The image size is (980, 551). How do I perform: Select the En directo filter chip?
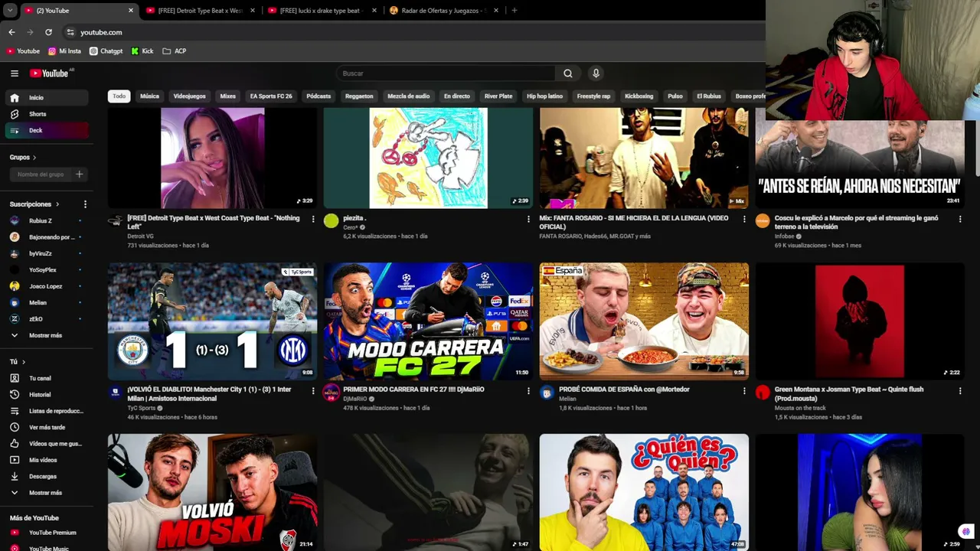click(457, 96)
